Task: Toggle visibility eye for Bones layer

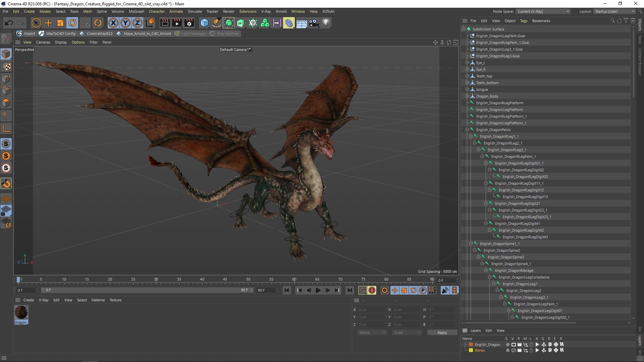Action: (513, 350)
